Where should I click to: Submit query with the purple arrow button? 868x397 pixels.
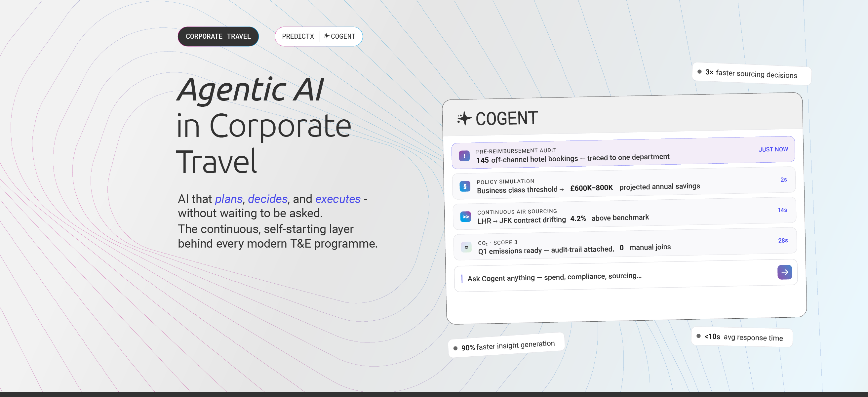(784, 272)
